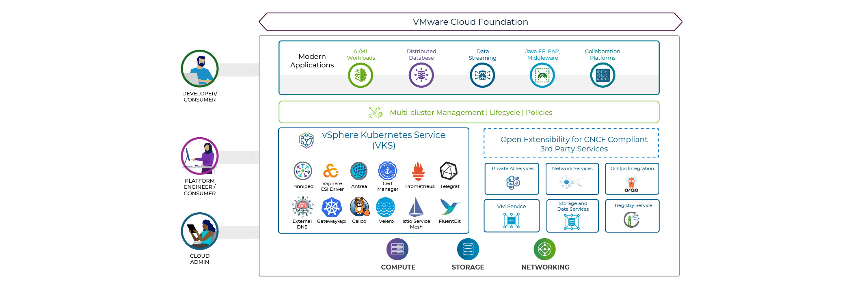Click the vSphere Kubernetes Service logo icon
The width and height of the screenshot is (868, 289).
pyautogui.click(x=307, y=140)
